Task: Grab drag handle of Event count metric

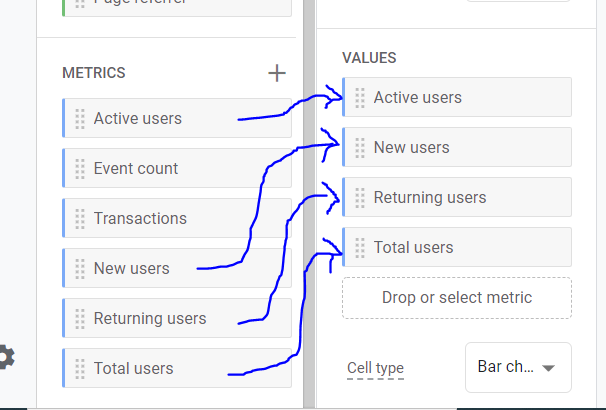Action: click(80, 169)
